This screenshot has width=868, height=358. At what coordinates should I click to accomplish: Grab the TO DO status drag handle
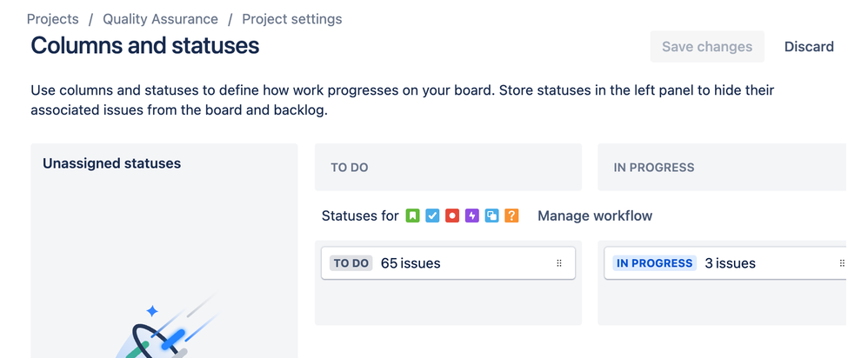[559, 263]
